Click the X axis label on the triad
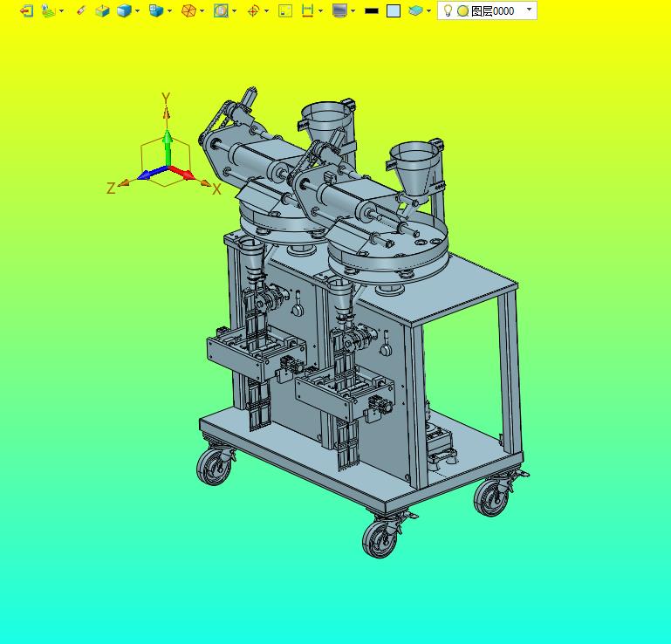This screenshot has height=644, width=671. (216, 189)
